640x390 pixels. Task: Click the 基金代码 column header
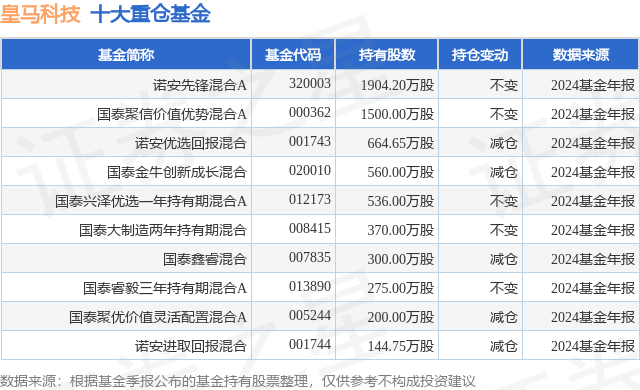pyautogui.click(x=293, y=54)
